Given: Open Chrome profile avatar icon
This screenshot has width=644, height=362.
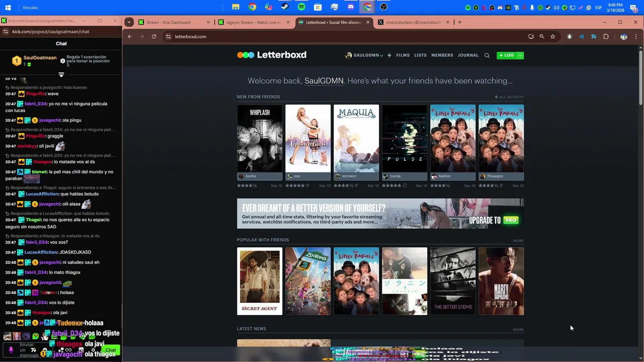Looking at the screenshot, I should click(x=624, y=37).
